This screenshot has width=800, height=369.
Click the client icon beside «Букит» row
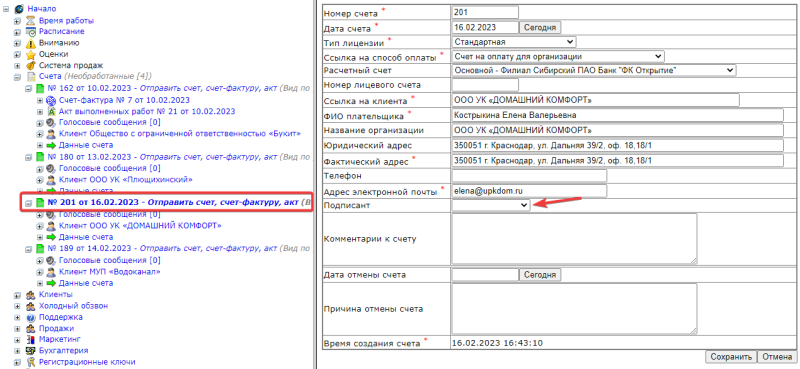pyautogui.click(x=51, y=134)
